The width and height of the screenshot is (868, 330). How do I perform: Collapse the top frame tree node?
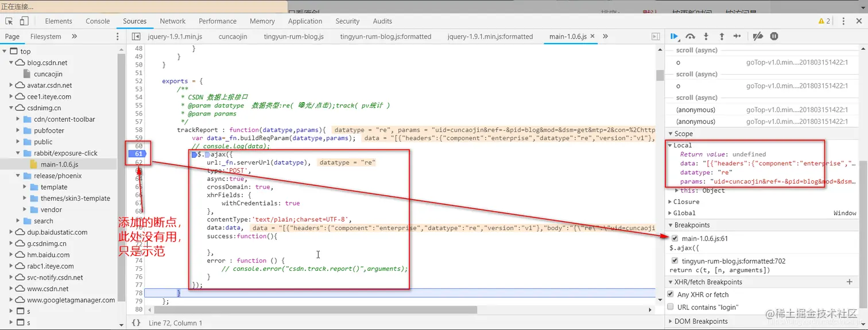tap(5, 51)
